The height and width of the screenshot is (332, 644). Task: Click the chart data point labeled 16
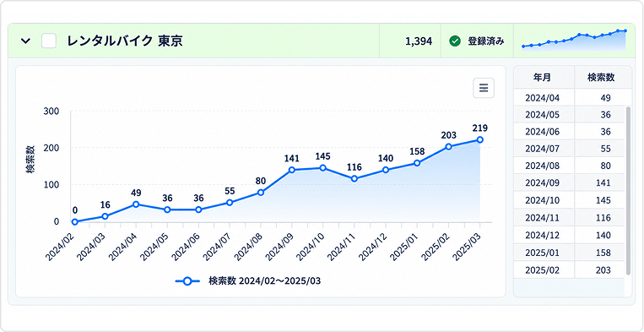(x=105, y=216)
